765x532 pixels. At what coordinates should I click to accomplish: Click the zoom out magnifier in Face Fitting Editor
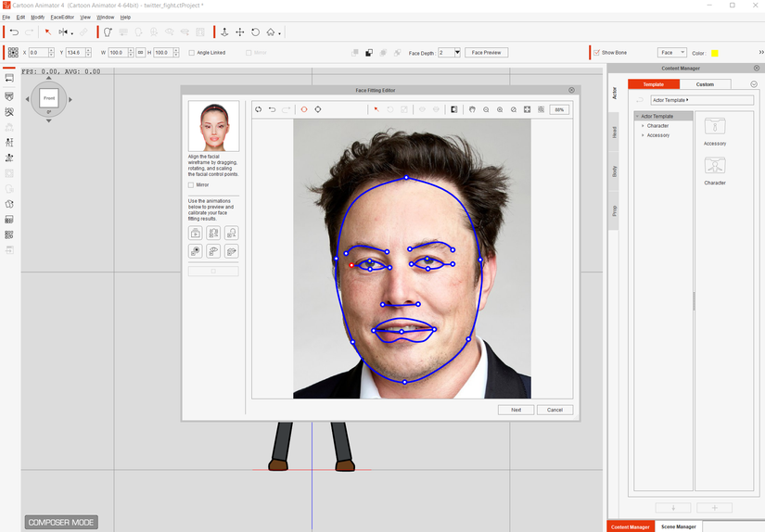coord(486,109)
